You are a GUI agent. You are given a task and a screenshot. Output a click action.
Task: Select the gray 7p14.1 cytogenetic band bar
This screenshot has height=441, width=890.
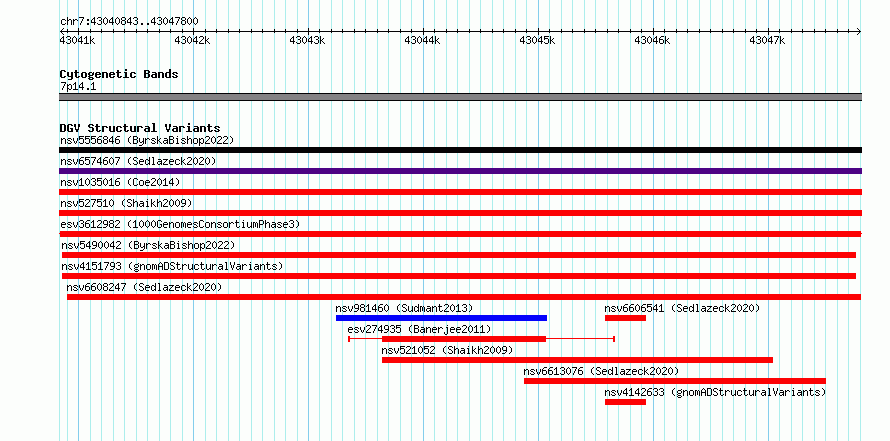pos(460,97)
